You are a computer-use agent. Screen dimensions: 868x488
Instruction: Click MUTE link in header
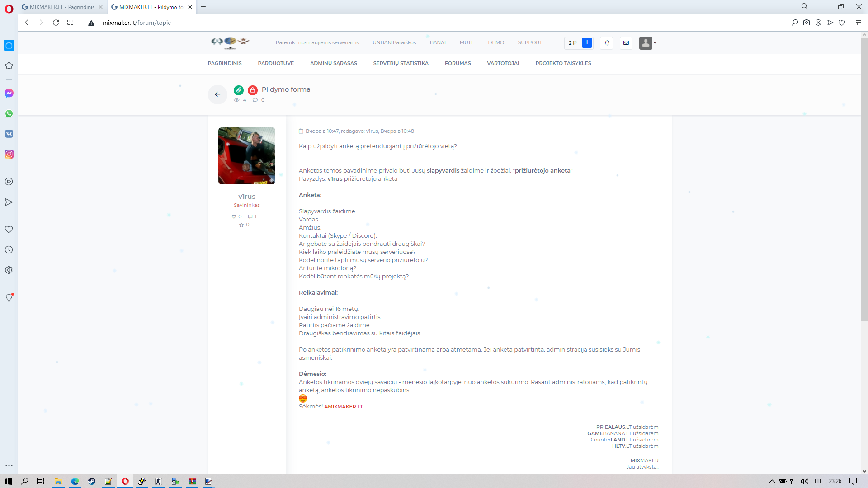467,42
